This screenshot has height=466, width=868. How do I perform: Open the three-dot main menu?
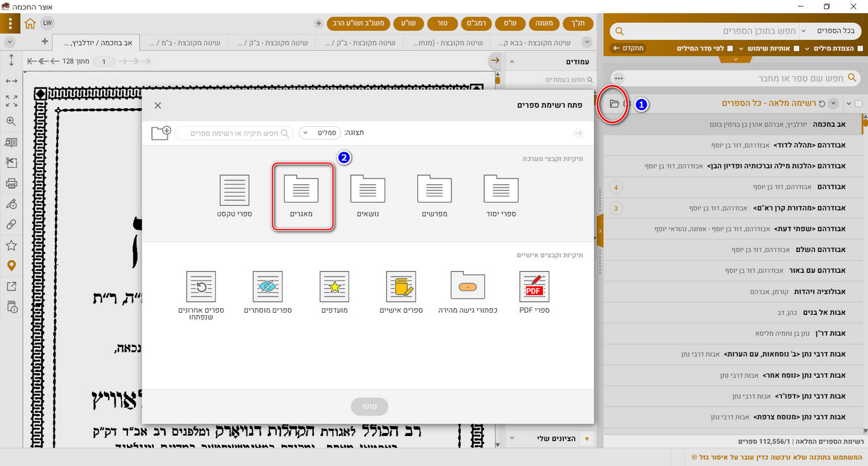(x=10, y=24)
